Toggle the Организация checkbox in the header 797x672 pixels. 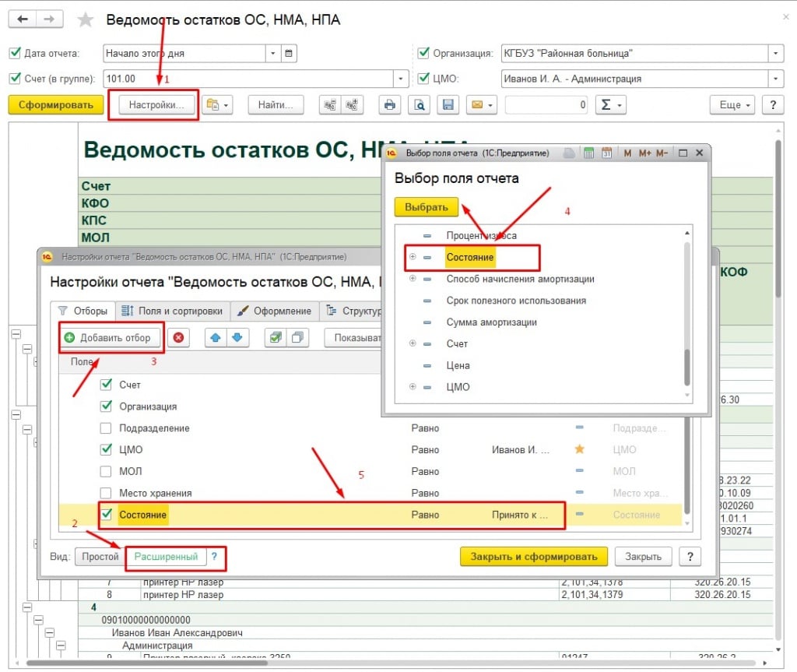tap(423, 54)
